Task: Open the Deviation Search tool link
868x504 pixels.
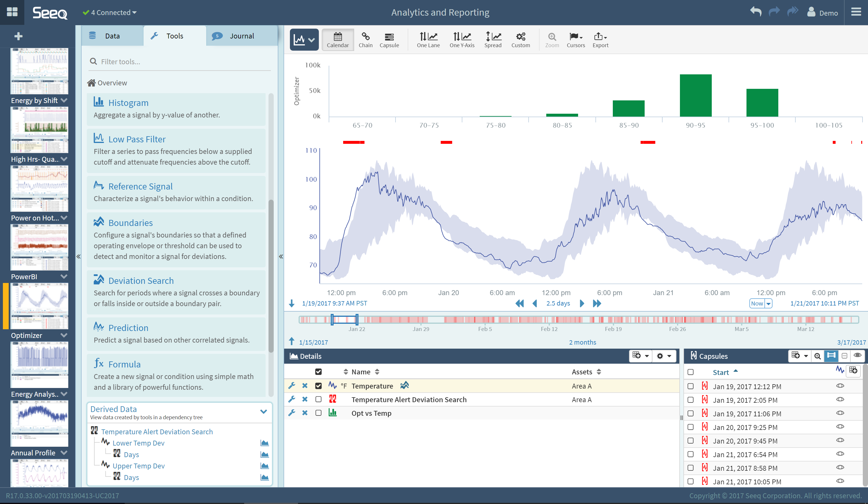Action: [141, 280]
